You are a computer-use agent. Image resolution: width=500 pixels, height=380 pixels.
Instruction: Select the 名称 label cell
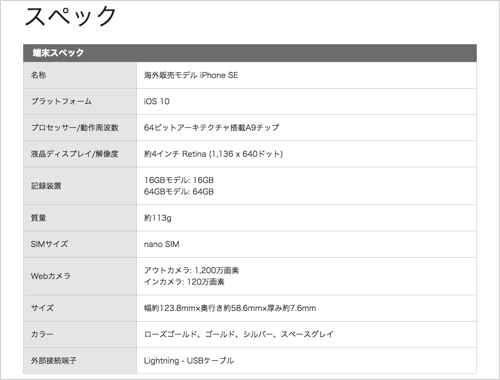tap(80, 75)
